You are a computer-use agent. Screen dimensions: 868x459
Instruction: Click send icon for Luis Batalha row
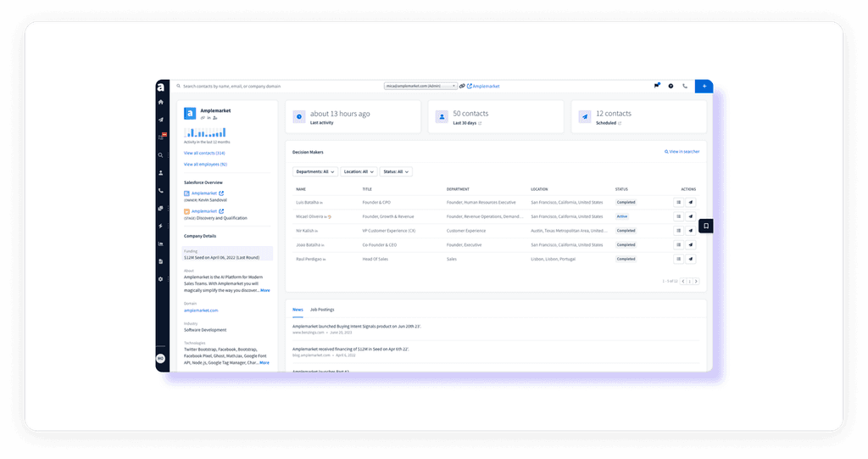(691, 202)
